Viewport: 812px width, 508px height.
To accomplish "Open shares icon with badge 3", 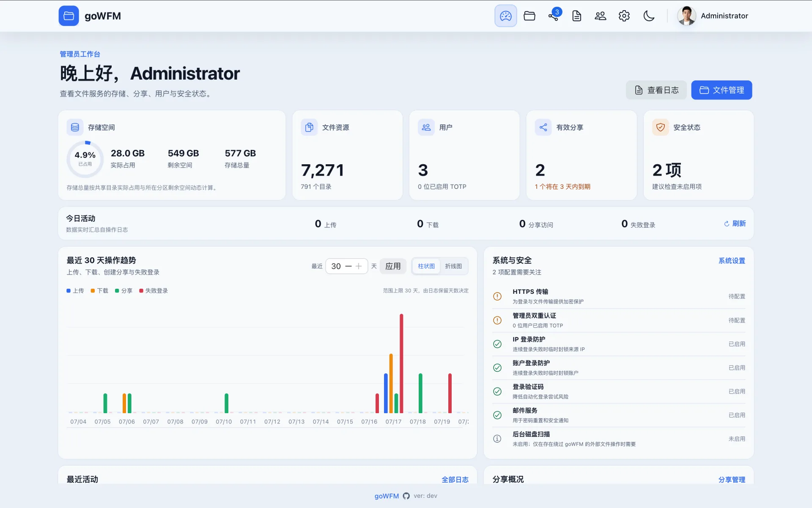I will (x=554, y=16).
